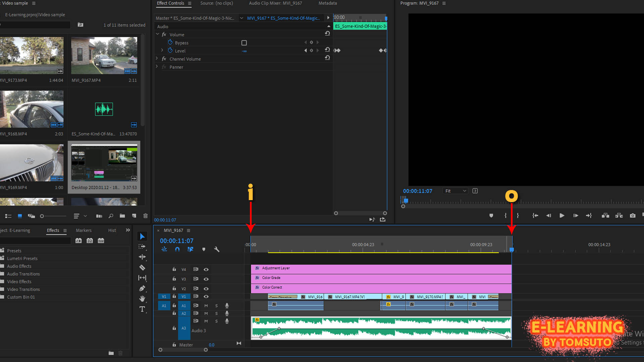Viewport: 644px width, 362px height.
Task: Open the Metadata tab
Action: coord(328,3)
